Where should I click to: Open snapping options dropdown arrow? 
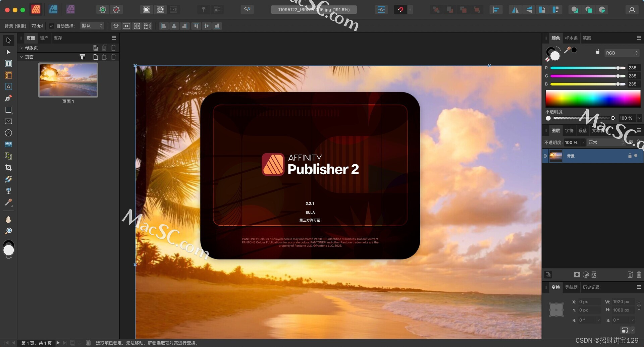click(x=410, y=10)
